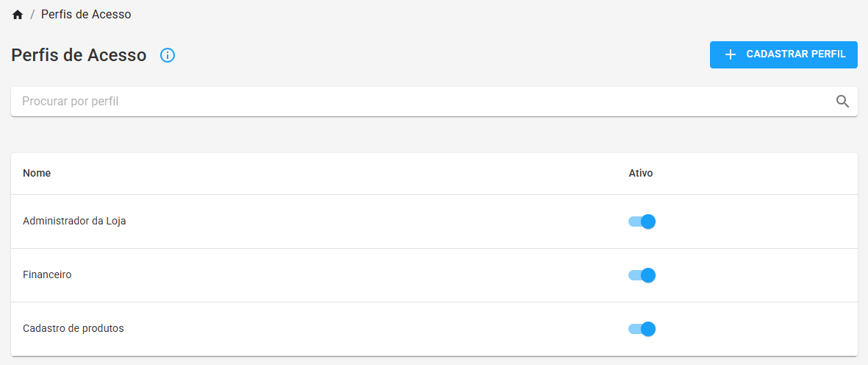Click the magnifying glass search icon
This screenshot has height=365, width=868.
842,102
